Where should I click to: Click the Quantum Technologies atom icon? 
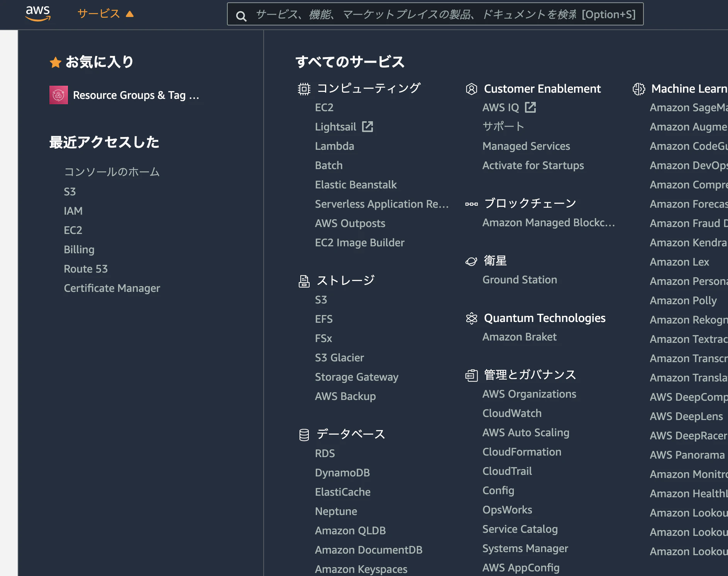pyautogui.click(x=472, y=318)
